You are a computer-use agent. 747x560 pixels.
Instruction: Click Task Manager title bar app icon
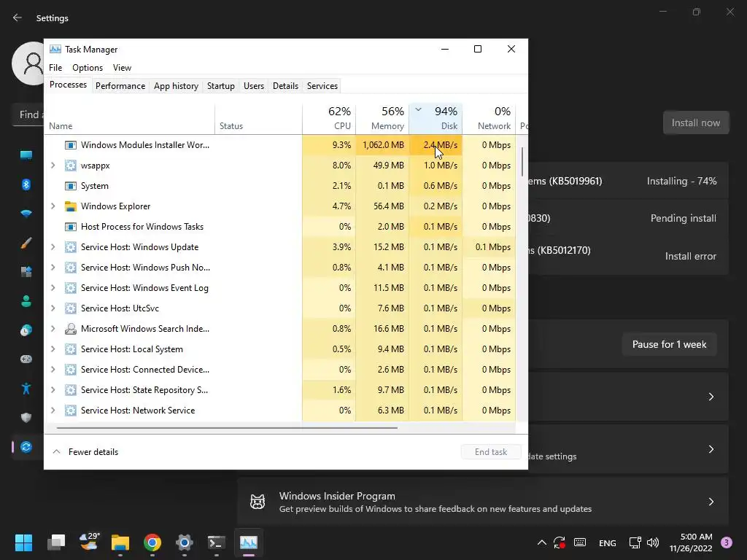pyautogui.click(x=55, y=49)
